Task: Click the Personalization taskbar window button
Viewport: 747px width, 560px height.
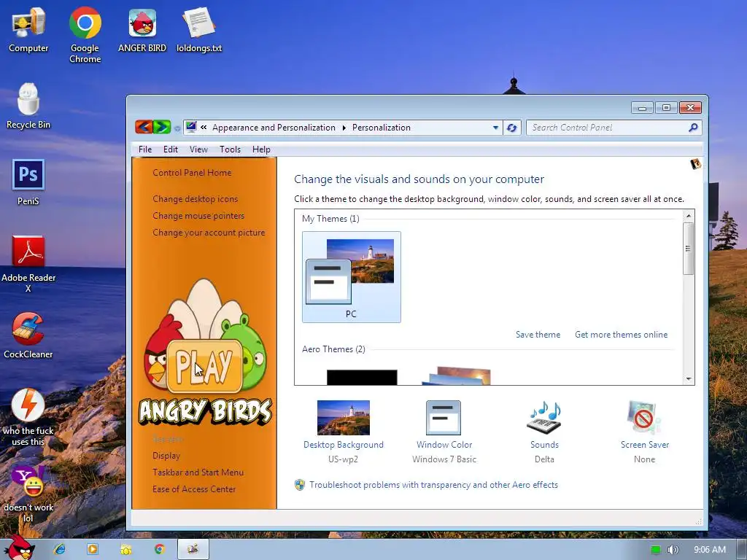Action: point(193,549)
